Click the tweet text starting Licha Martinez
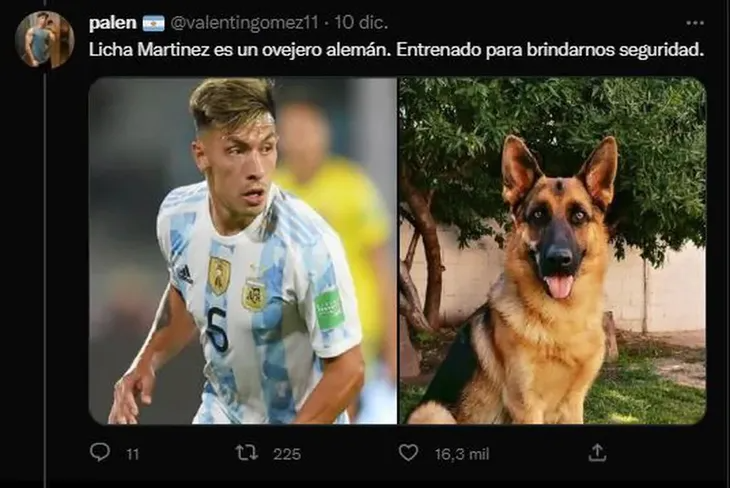The image size is (730, 488). (x=396, y=50)
